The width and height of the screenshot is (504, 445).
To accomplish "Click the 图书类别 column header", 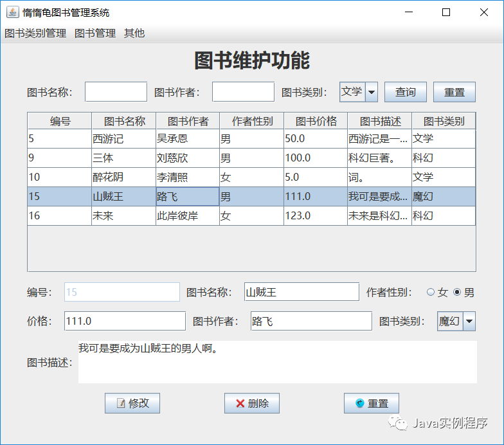I will (444, 121).
